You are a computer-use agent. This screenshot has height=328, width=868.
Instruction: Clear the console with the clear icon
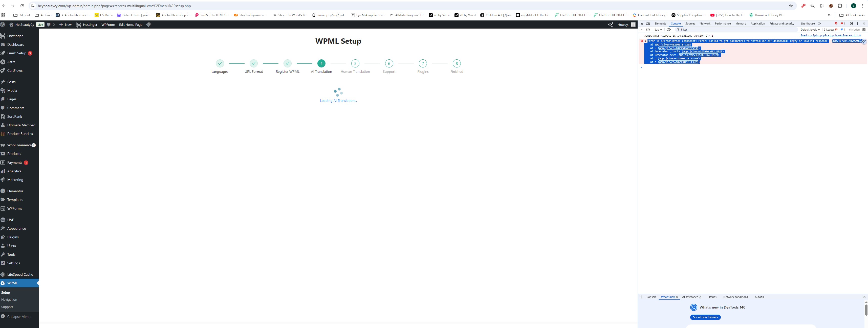pos(648,30)
